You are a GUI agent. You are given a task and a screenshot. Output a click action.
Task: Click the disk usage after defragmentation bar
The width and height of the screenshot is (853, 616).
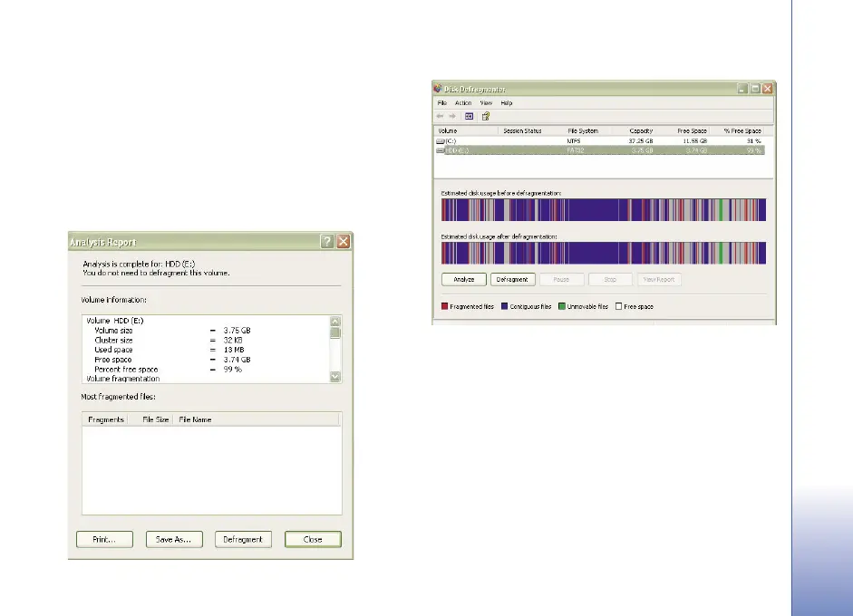(x=604, y=254)
